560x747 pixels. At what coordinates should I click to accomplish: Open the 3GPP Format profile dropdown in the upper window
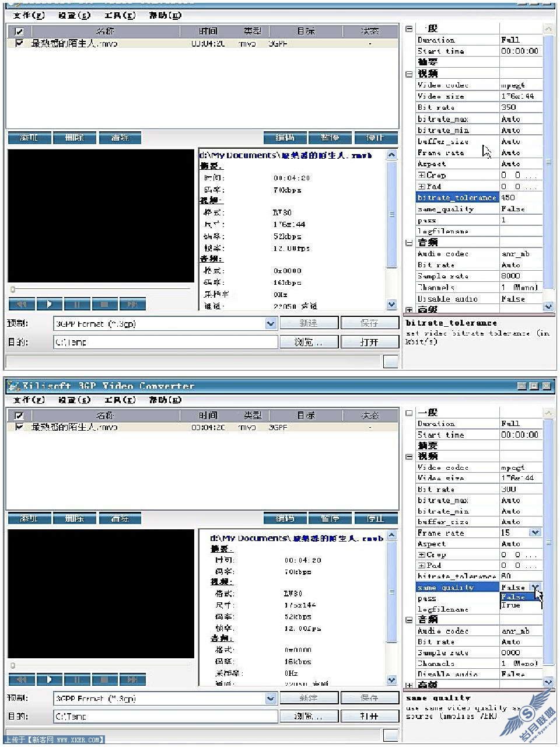pyautogui.click(x=271, y=323)
